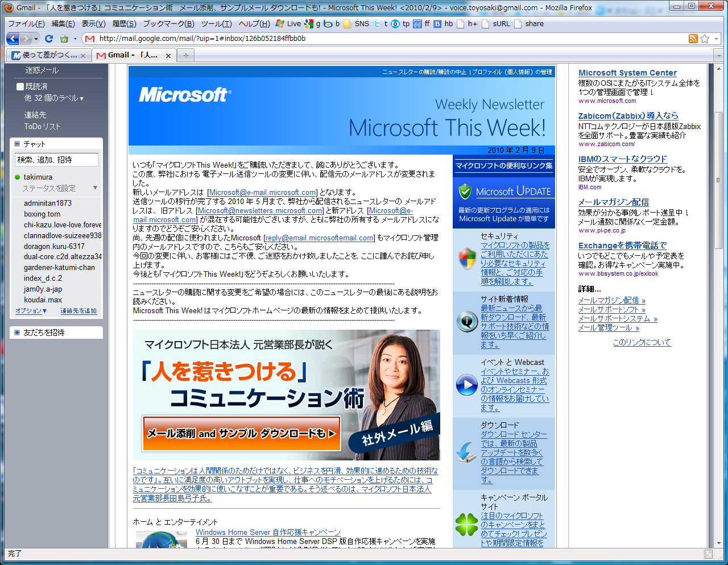
Task: Open the ステータスを設定 status dropdown
Action: point(95,188)
